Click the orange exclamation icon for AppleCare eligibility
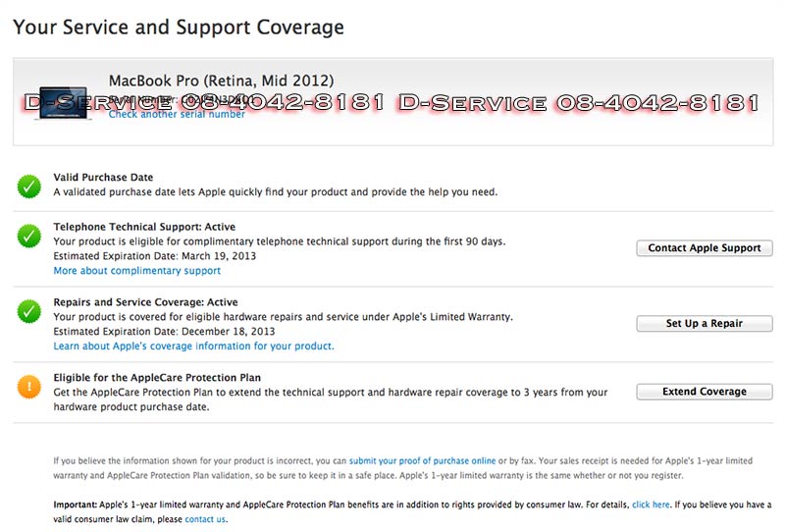Image resolution: width=785 pixels, height=532 pixels. point(28,387)
